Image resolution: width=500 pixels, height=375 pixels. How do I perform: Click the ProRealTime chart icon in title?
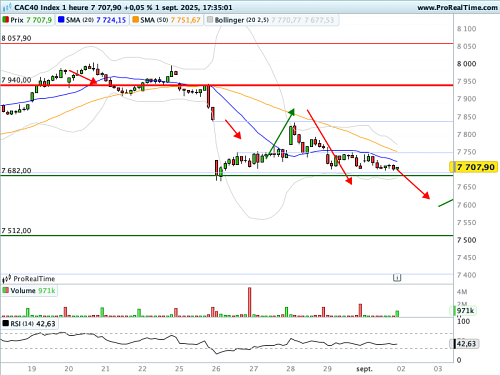(7, 7)
